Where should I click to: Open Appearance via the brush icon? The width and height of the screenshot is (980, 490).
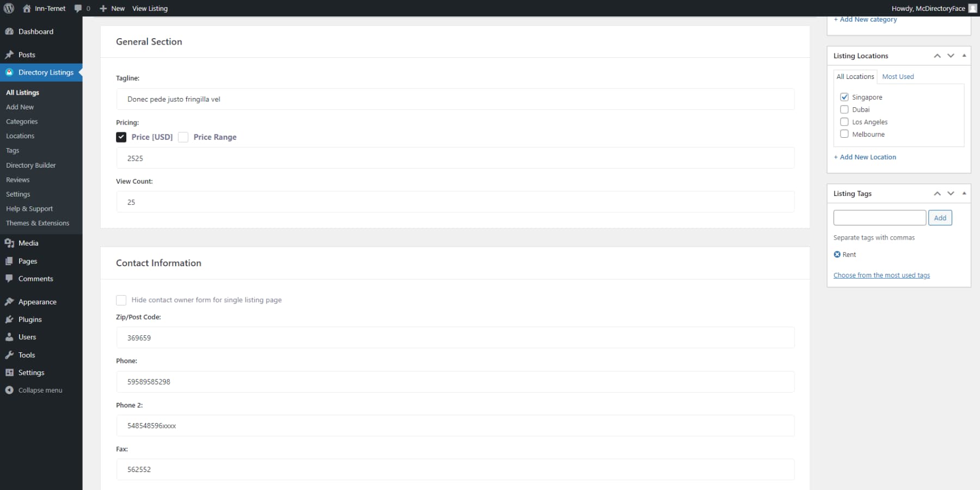tap(9, 302)
